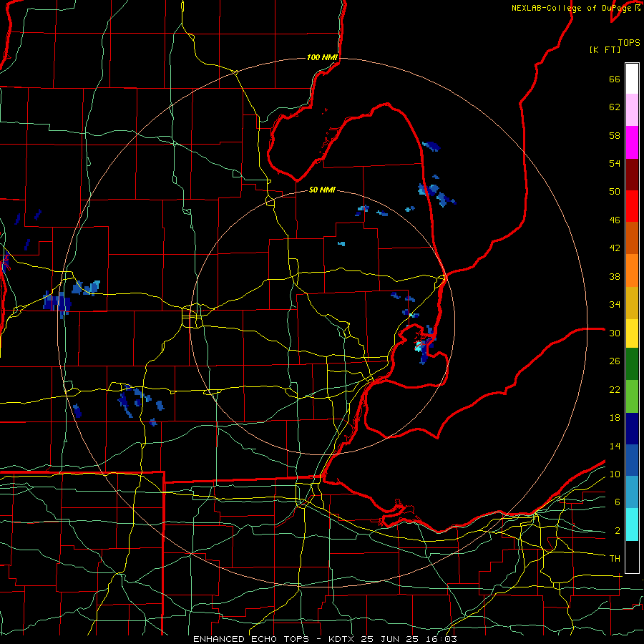Select the "50" legend label

coord(615,192)
